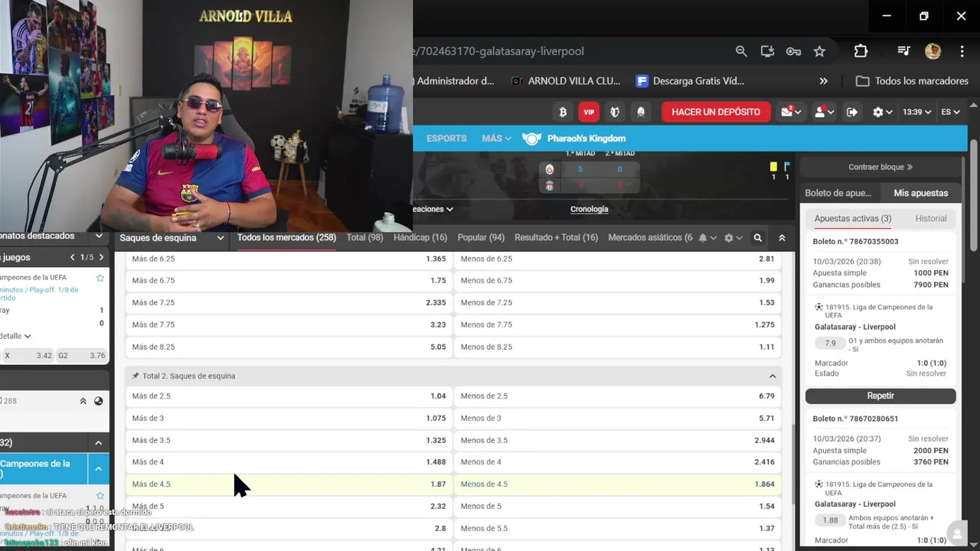Open the ES language dropdown
The width and height of the screenshot is (980, 551).
click(x=950, y=112)
